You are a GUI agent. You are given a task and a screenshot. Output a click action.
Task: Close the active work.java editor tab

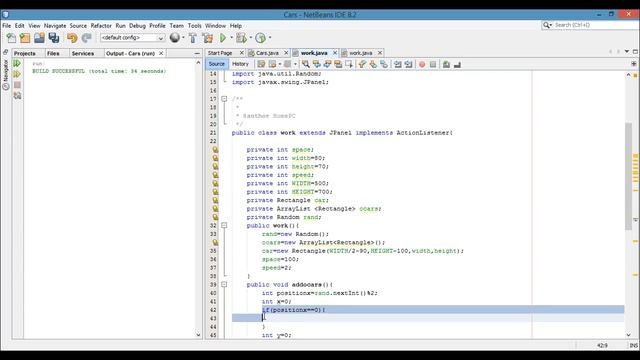coord(335,53)
